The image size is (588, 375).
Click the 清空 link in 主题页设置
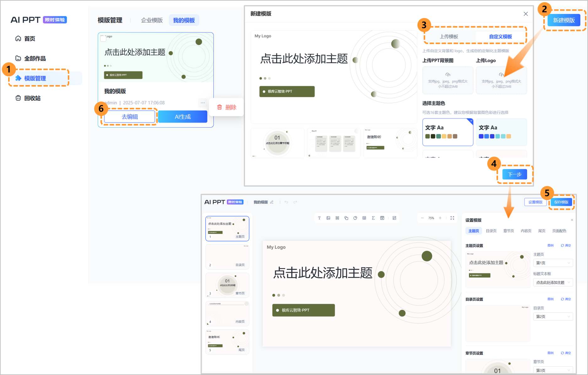(x=568, y=245)
